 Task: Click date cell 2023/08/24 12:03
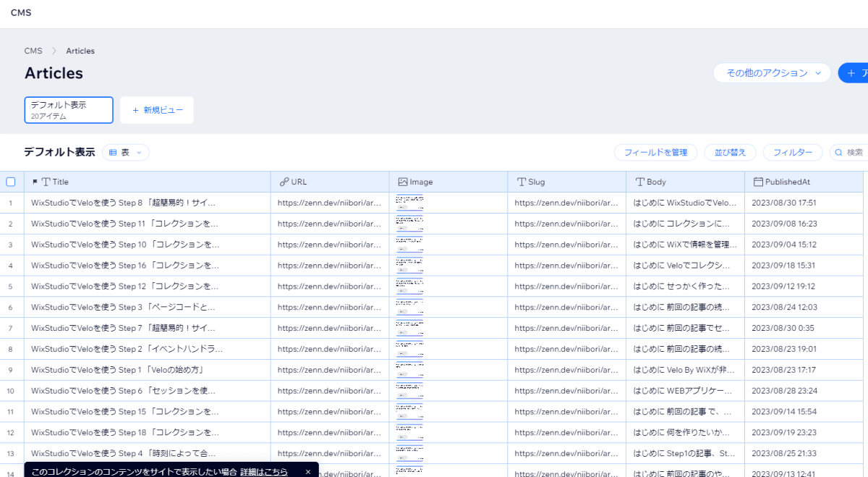click(x=804, y=308)
